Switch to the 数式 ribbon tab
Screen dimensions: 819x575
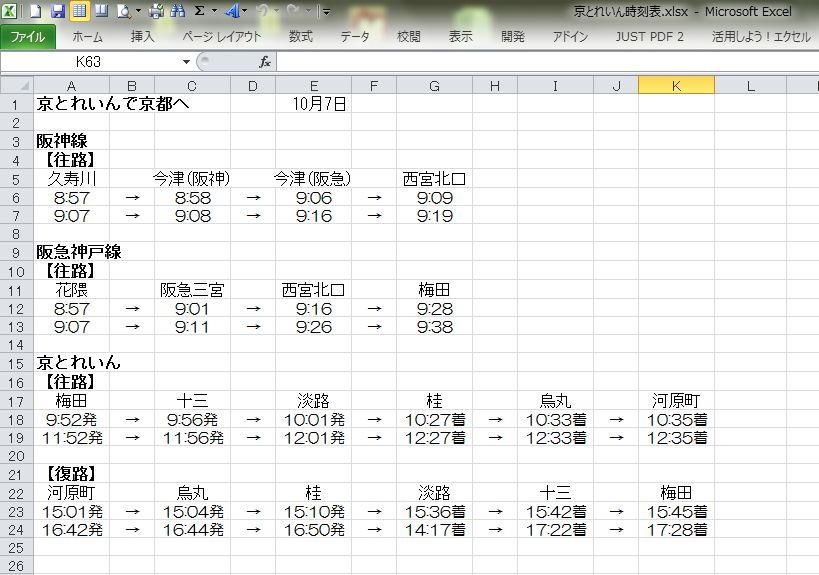(300, 37)
